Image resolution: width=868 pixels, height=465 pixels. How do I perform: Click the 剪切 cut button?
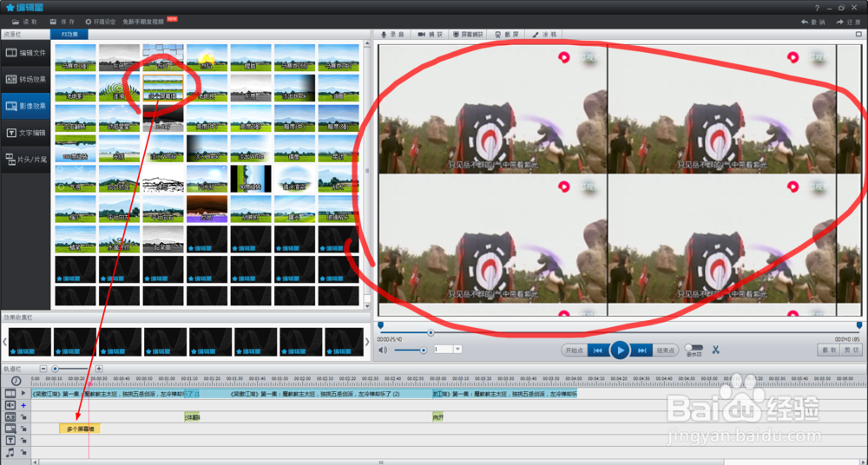coord(851,350)
